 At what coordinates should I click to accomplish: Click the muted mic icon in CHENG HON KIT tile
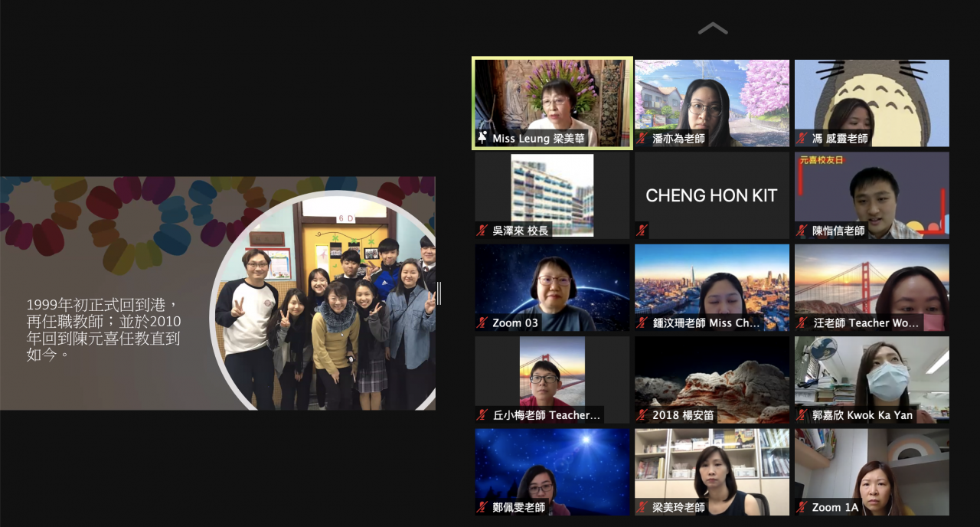coord(642,231)
